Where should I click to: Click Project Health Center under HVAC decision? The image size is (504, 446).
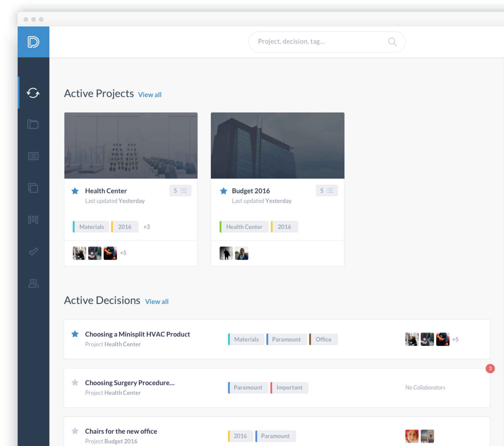(113, 344)
